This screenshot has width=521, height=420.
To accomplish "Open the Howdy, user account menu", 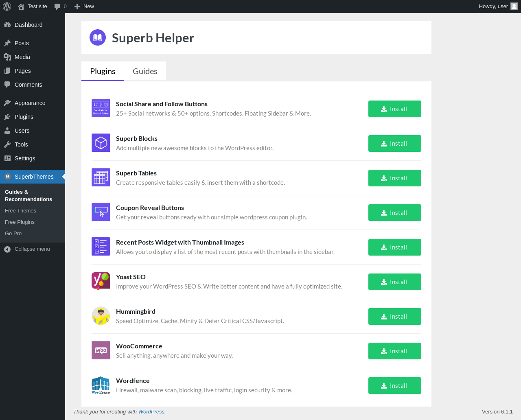I will [x=498, y=7].
